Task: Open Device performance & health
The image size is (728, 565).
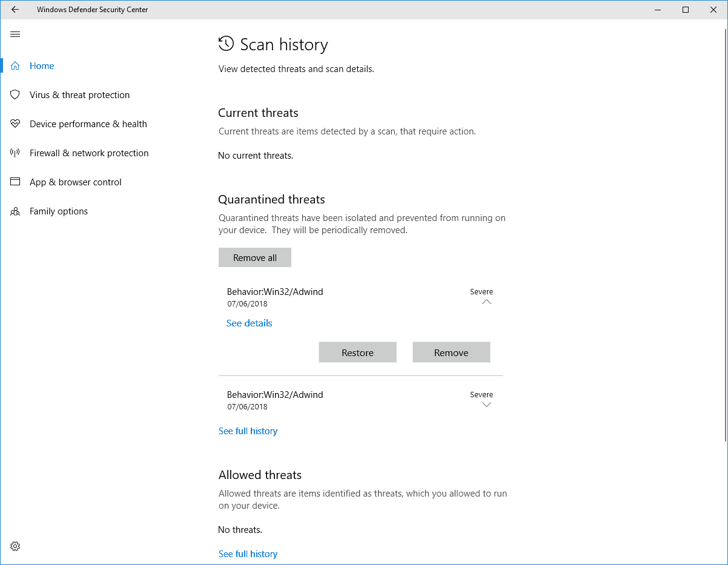Action: click(x=88, y=124)
